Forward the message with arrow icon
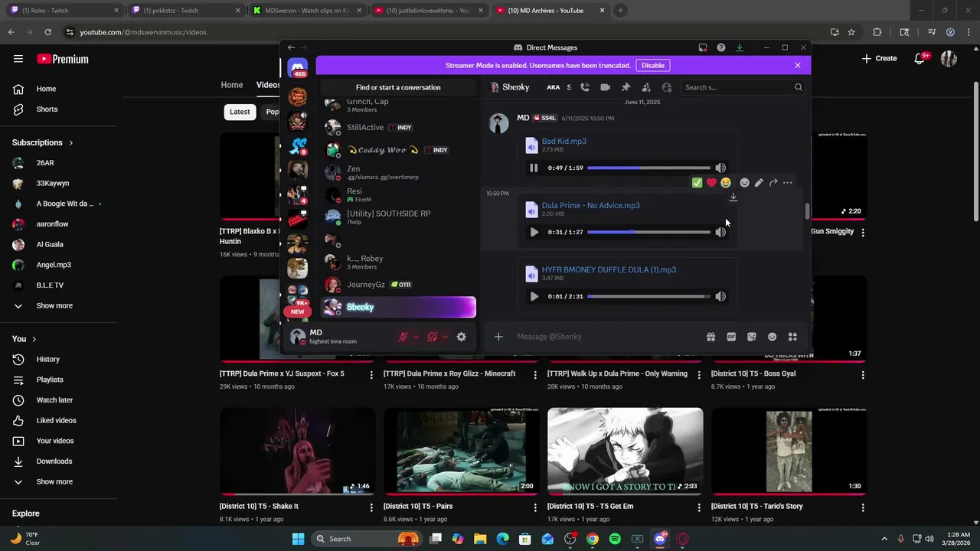 (773, 183)
